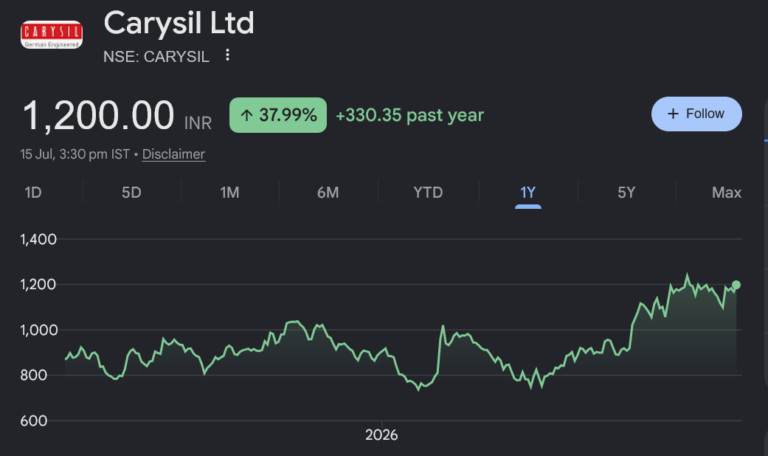Click the INR currency label
768x456 pixels.
[198, 123]
